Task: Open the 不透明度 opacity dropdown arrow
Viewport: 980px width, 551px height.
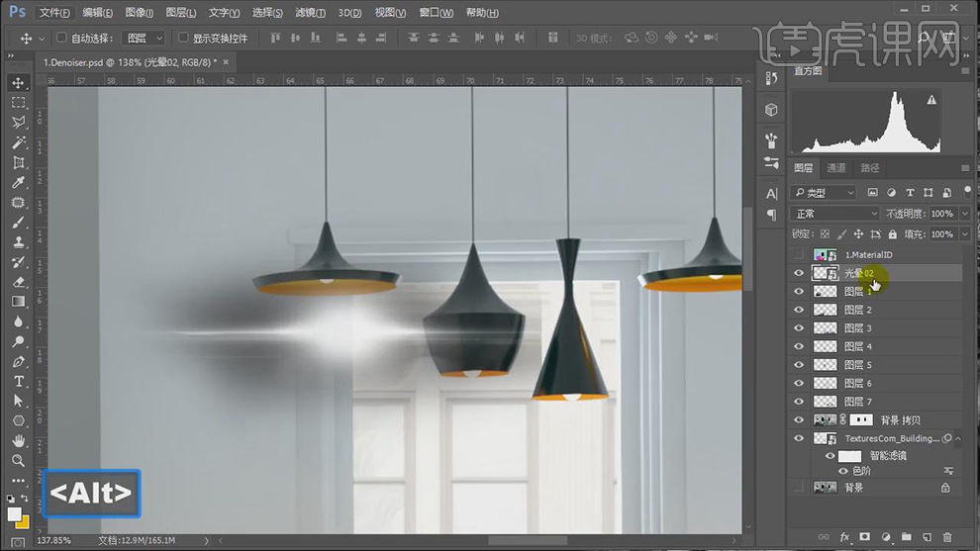Action: (964, 214)
